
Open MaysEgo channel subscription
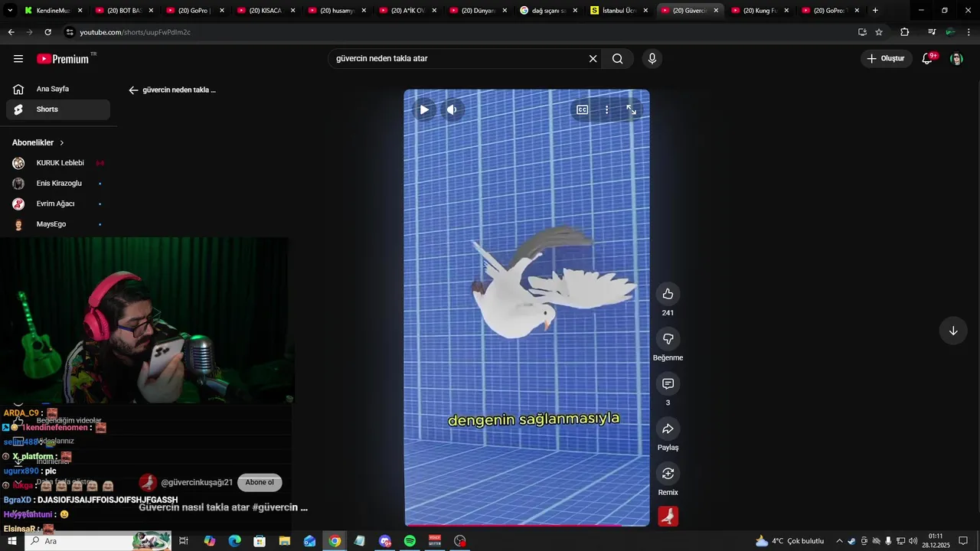tap(58, 224)
